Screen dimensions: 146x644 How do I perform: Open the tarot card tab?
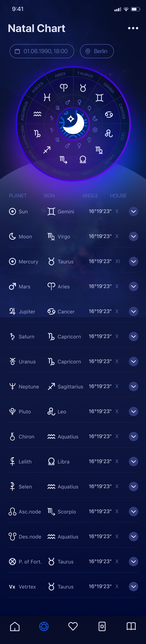click(x=102, y=626)
